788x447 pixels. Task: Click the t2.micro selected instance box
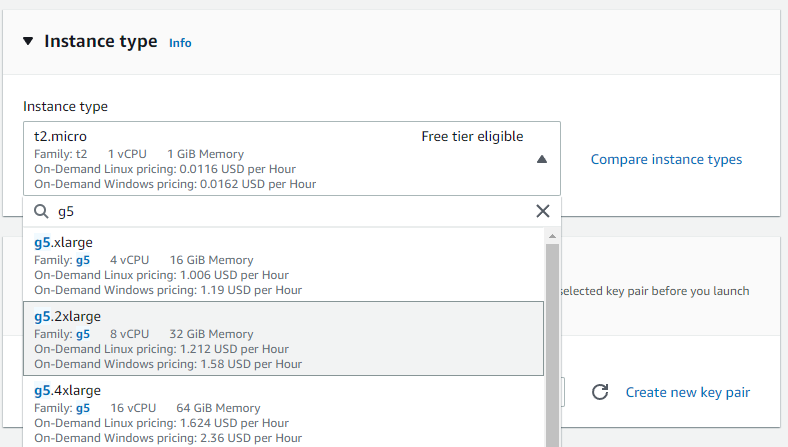(291, 158)
